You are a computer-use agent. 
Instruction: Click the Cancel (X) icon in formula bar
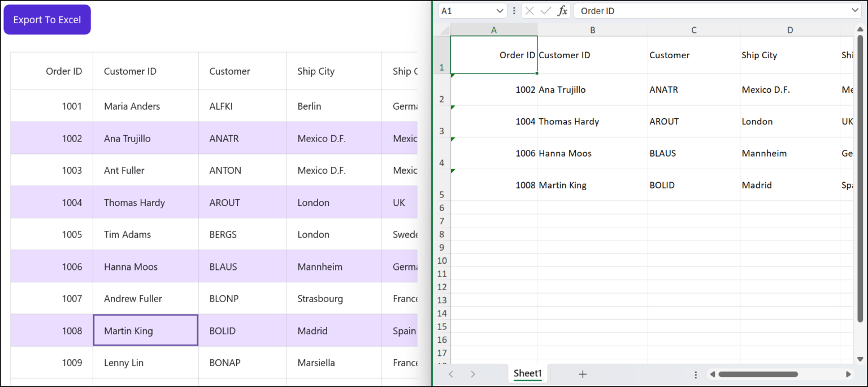(530, 10)
